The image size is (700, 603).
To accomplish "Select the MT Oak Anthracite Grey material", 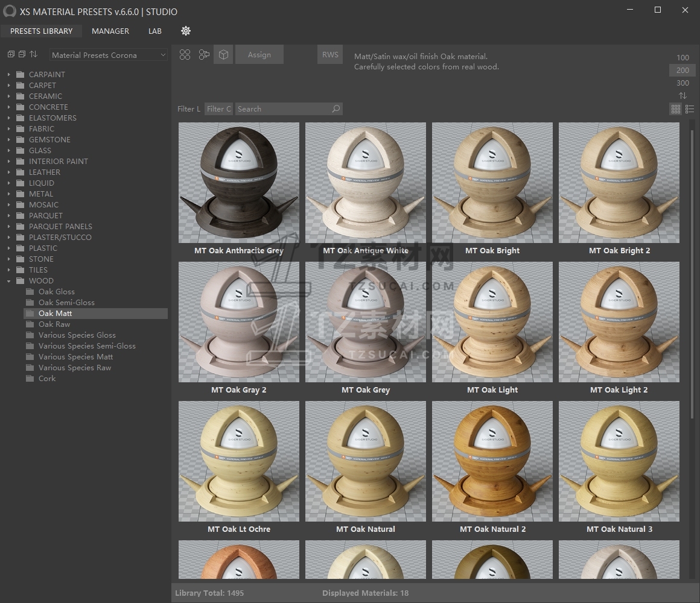I will 239,183.
